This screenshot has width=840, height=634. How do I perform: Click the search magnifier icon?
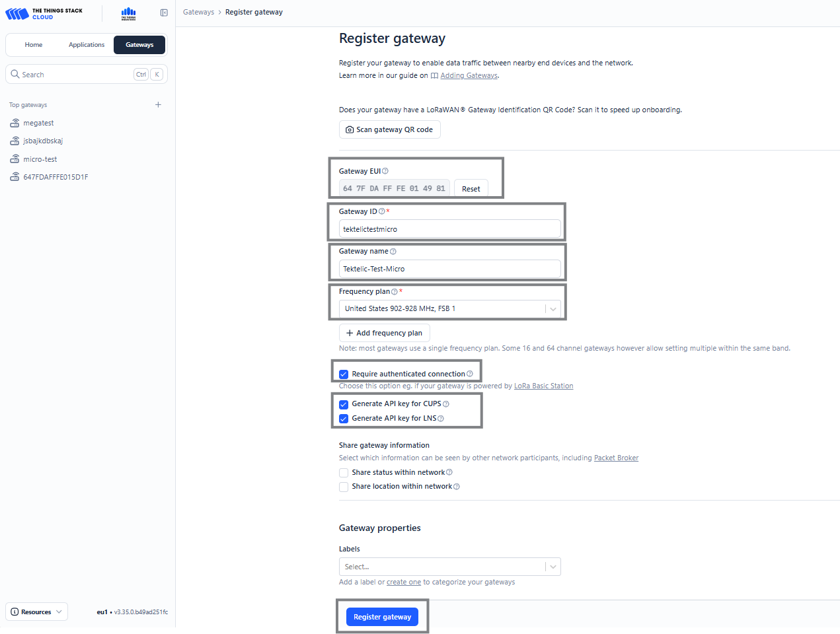[14, 74]
